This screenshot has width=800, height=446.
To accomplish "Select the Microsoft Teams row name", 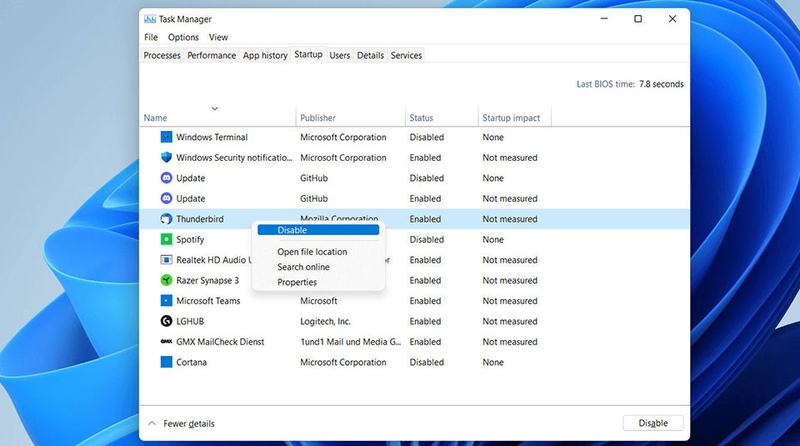I will tap(208, 301).
